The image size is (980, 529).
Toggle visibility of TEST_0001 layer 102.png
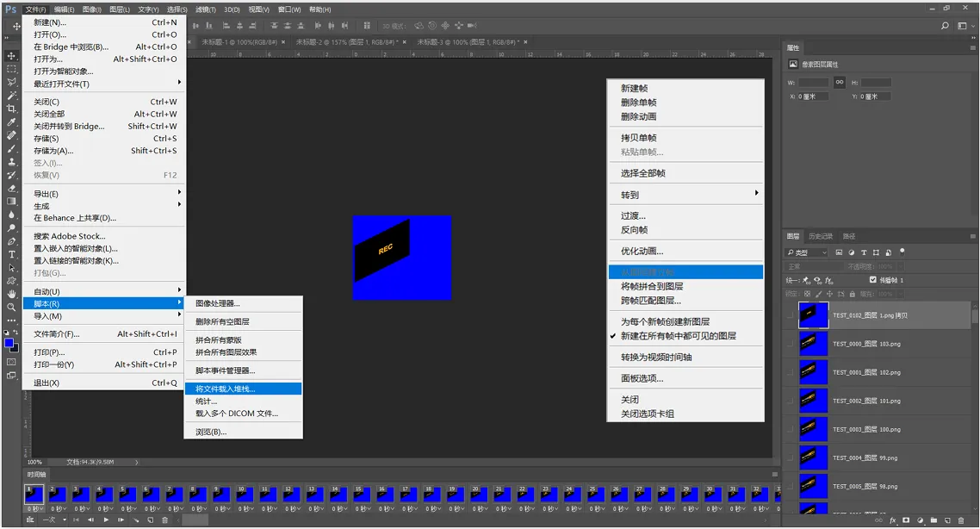(790, 373)
